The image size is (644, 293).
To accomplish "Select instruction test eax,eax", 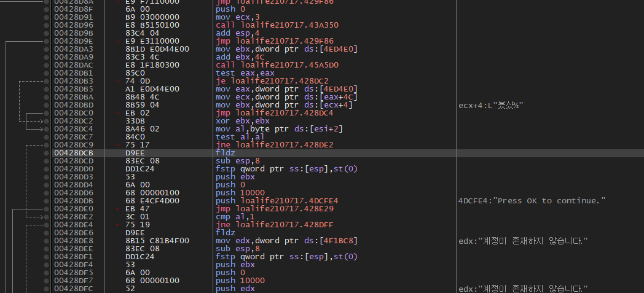I will [245, 74].
